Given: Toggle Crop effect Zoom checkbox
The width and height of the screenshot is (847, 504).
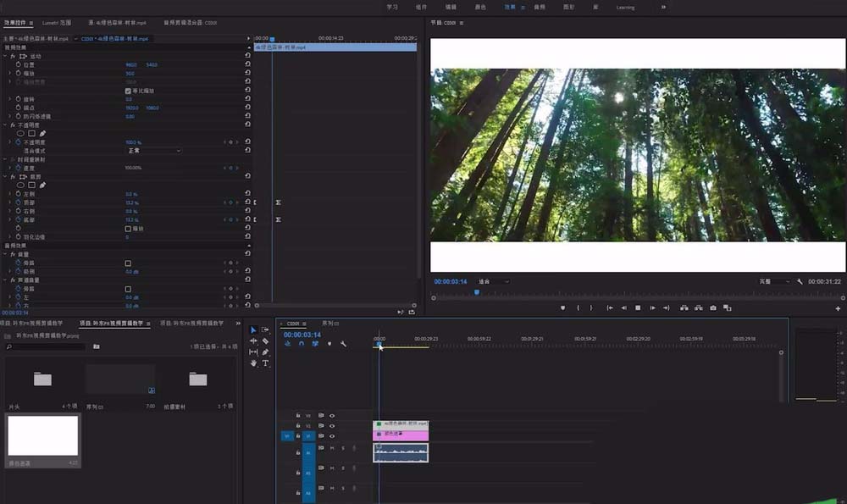Looking at the screenshot, I should tap(128, 229).
